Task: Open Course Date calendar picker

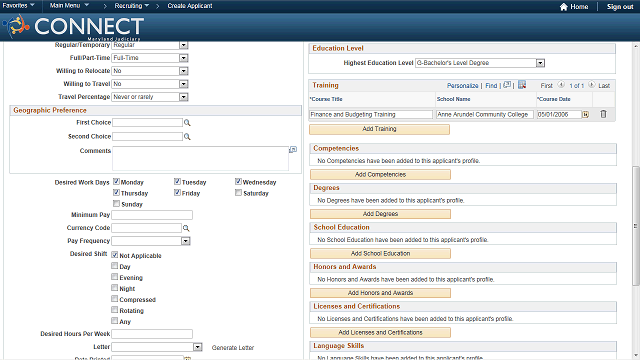Action: tap(585, 115)
